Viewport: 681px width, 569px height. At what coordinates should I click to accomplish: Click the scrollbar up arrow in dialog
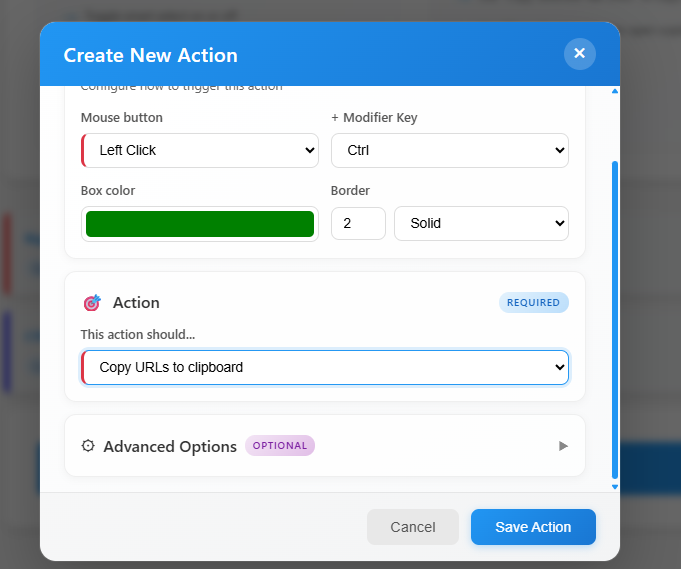(x=614, y=92)
